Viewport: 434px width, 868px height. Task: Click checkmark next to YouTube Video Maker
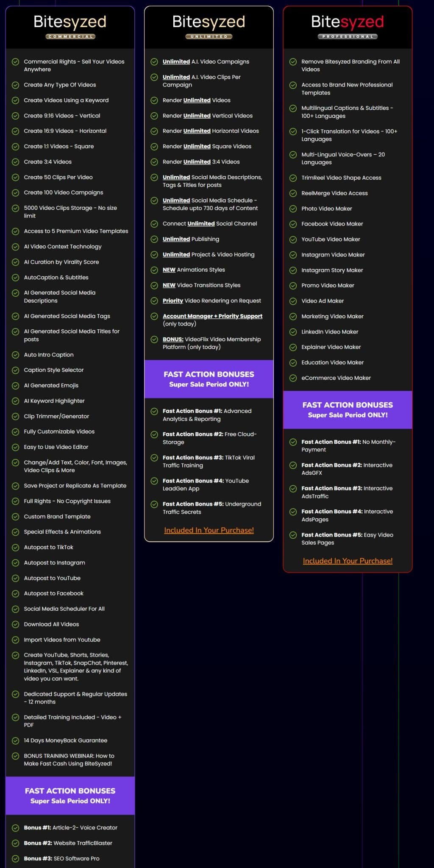point(293,239)
